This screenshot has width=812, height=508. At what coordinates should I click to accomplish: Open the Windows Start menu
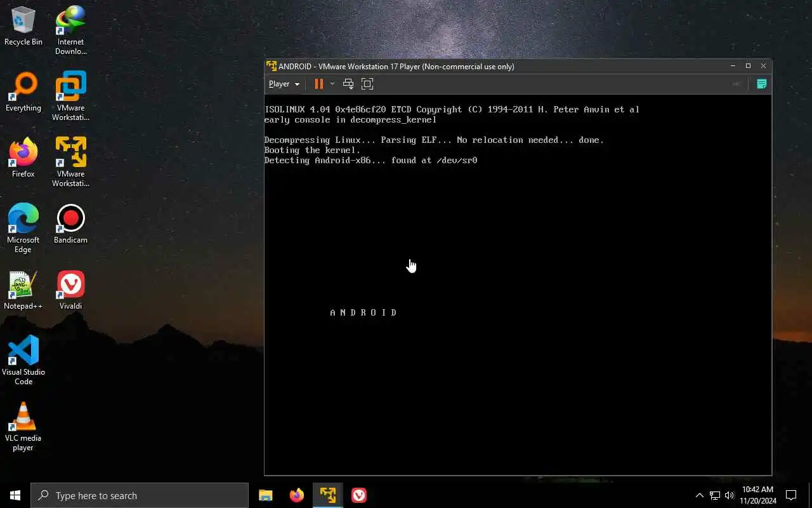15,495
